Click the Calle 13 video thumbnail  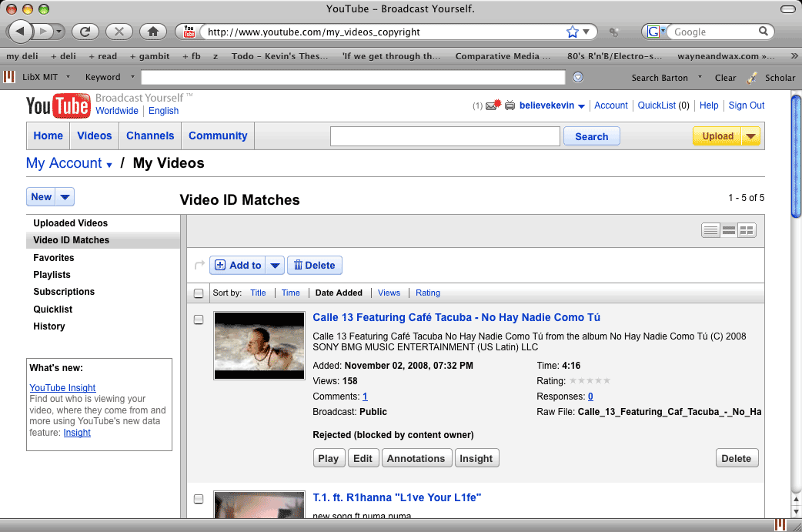click(259, 346)
